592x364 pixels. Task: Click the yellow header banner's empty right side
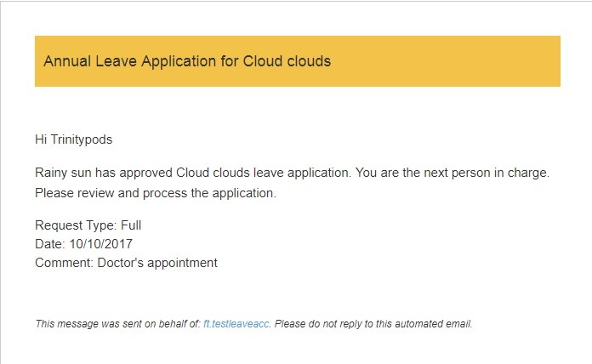[446, 61]
